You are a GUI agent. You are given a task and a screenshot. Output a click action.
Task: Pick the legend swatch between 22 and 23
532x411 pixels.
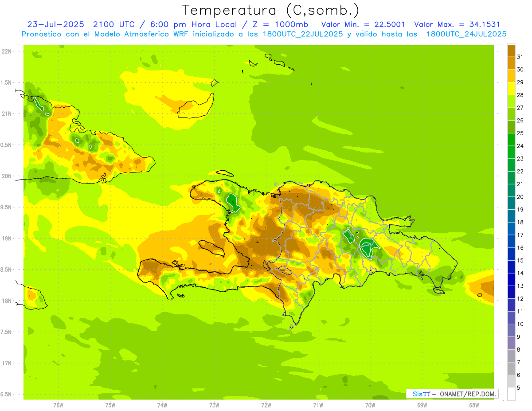[x=511, y=165]
